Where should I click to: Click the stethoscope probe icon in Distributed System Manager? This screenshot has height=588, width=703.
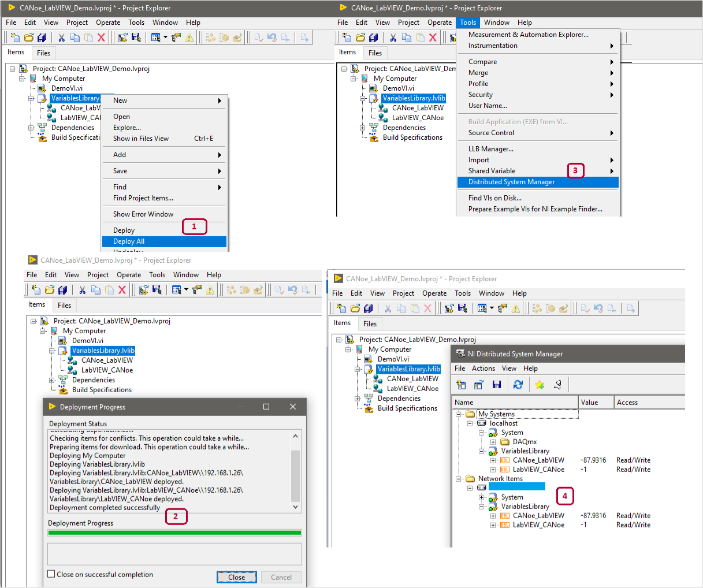pyautogui.click(x=557, y=385)
